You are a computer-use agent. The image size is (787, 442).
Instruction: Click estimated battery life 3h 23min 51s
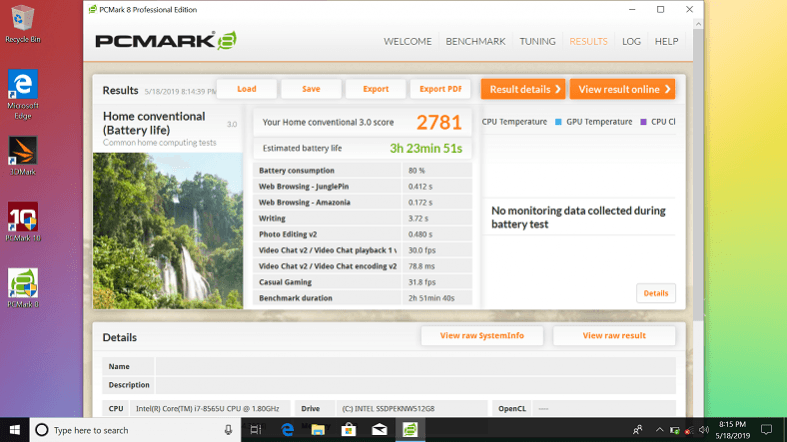[426, 149]
